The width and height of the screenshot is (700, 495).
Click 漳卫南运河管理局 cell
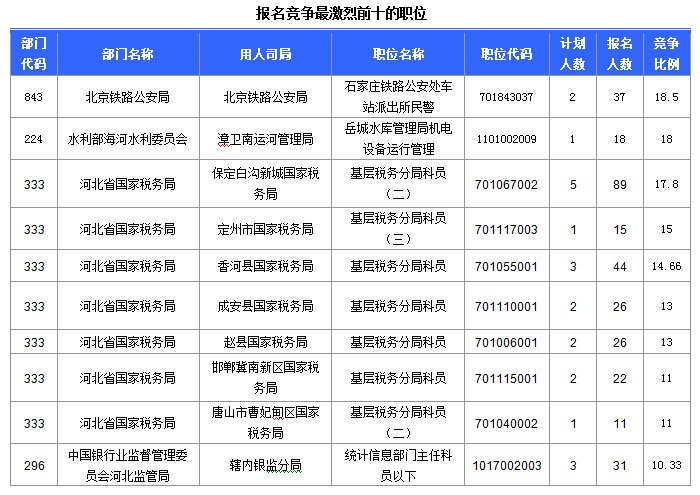tap(266, 139)
